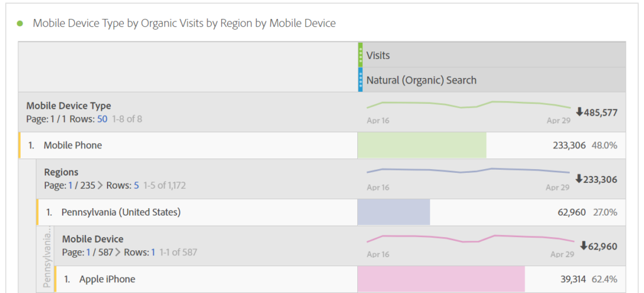Go to next page of Mobile Device

(118, 252)
